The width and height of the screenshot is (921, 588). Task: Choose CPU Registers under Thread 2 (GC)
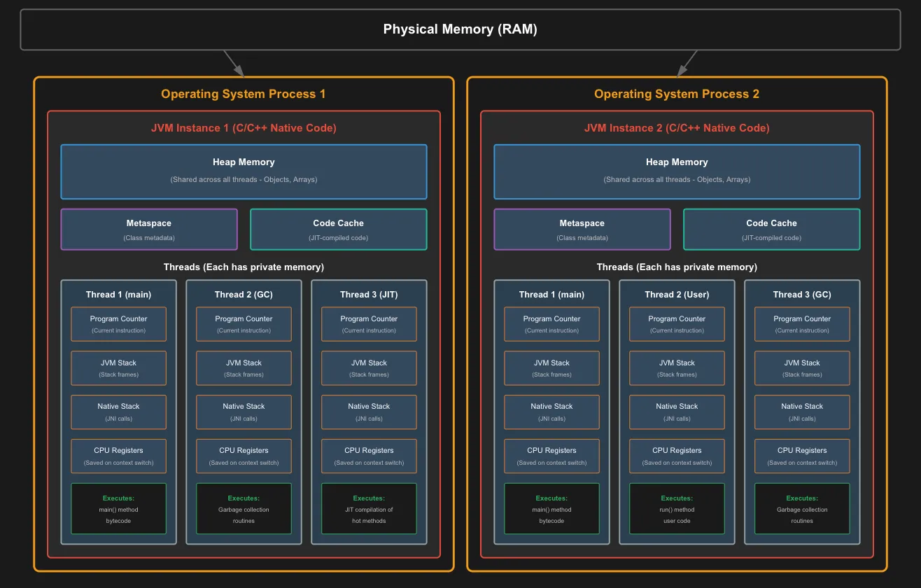244,456
